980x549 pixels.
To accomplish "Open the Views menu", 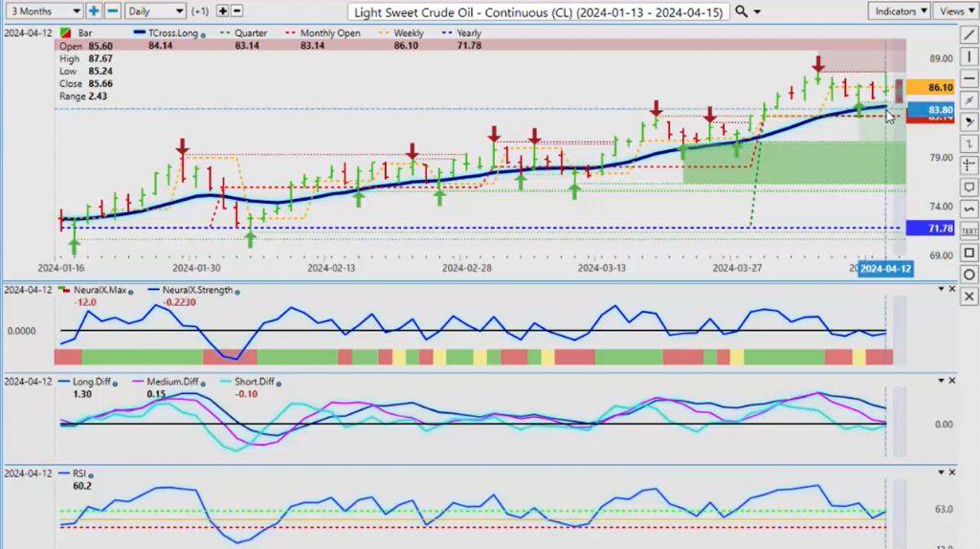I will click(956, 11).
